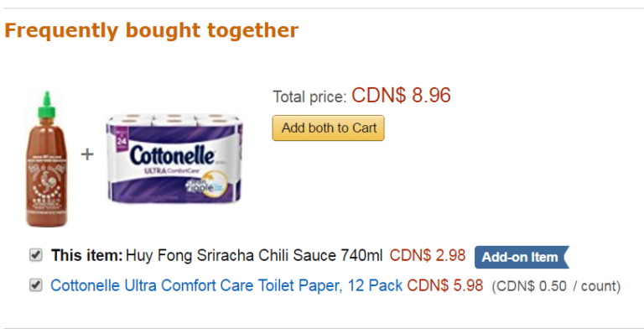Click the CDN$ 0.50 per count text
This screenshot has width=644, height=329.
[556, 286]
